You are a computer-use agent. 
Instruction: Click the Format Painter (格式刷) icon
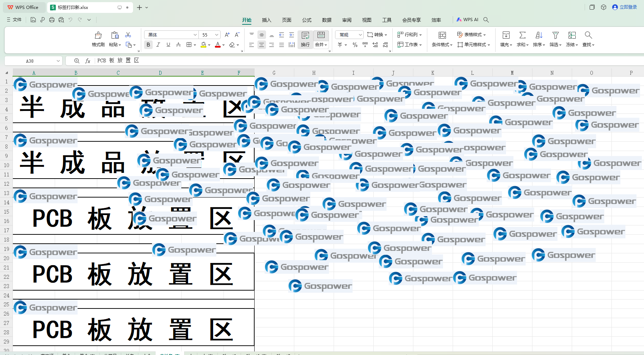point(98,35)
